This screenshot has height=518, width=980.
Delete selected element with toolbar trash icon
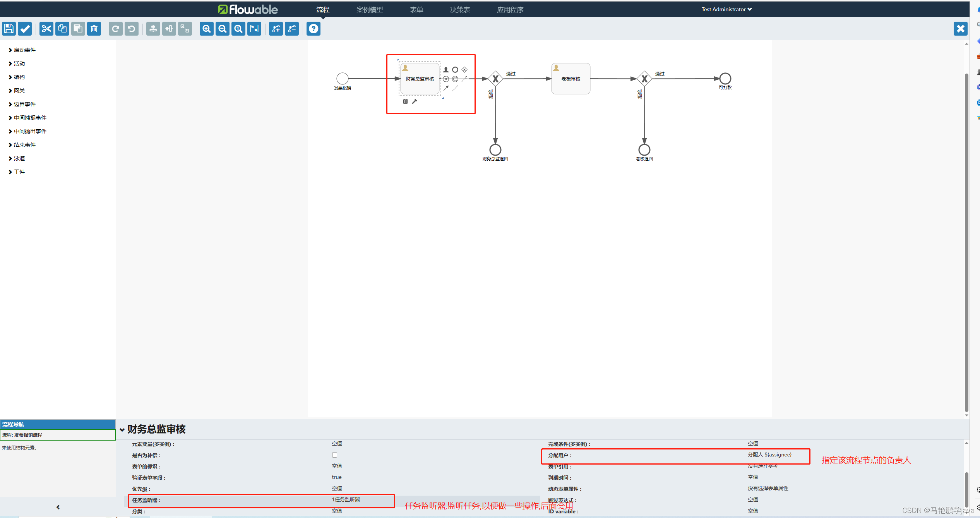click(x=94, y=29)
